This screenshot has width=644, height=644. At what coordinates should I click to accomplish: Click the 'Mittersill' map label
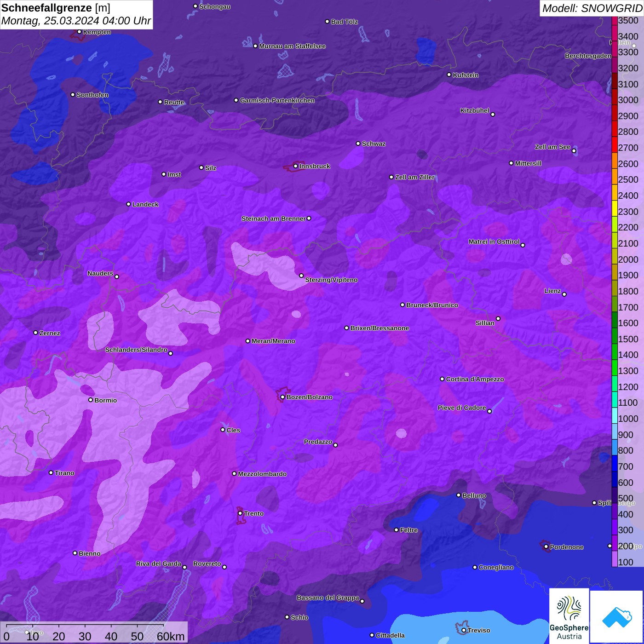point(528,164)
